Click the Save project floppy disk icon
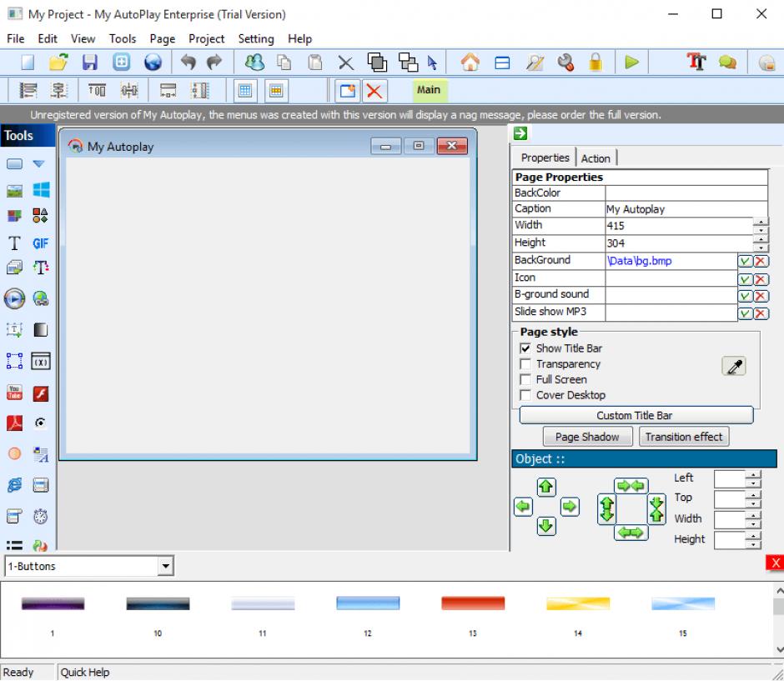The image size is (784, 681). point(90,63)
